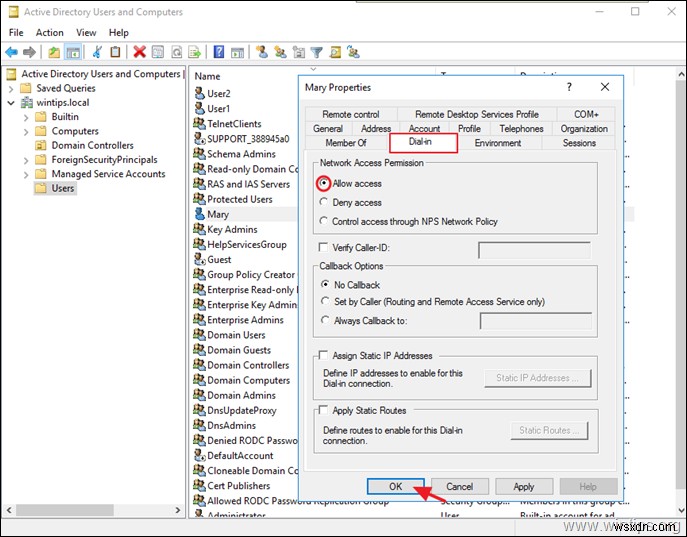Click the Mary user icon in list

[199, 214]
